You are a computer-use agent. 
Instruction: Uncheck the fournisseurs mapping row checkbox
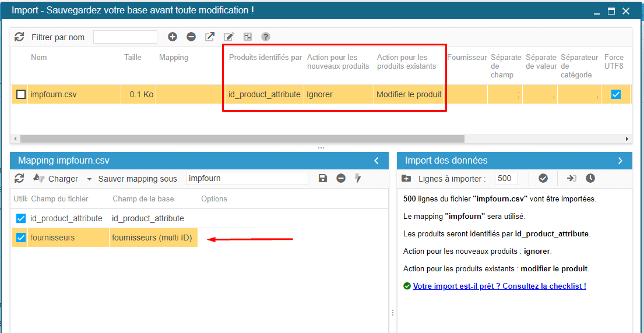pyautogui.click(x=21, y=238)
